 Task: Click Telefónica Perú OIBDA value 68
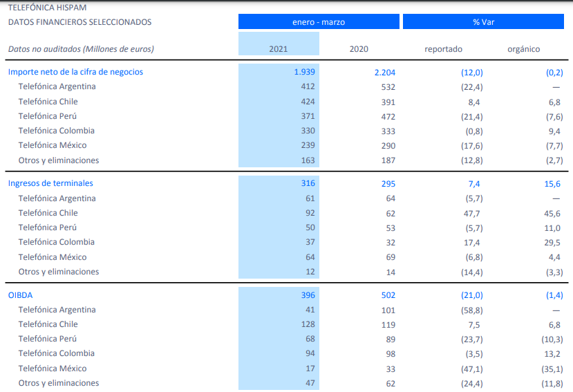pyautogui.click(x=310, y=339)
